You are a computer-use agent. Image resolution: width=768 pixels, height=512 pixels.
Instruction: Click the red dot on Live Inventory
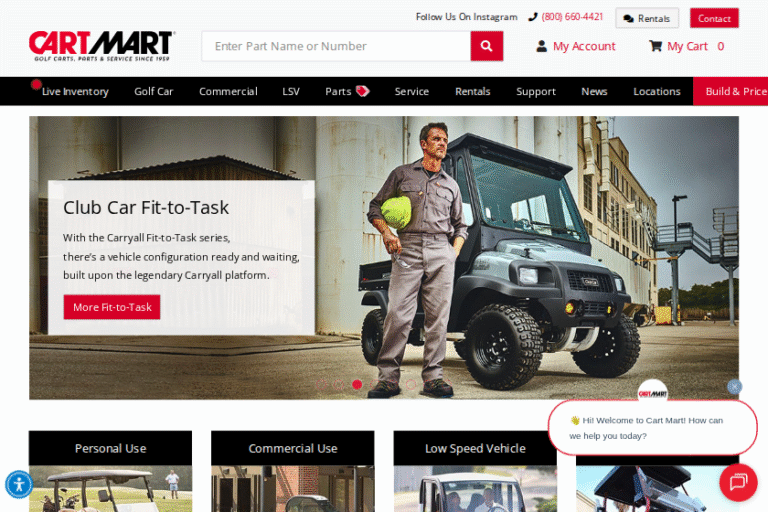36,85
